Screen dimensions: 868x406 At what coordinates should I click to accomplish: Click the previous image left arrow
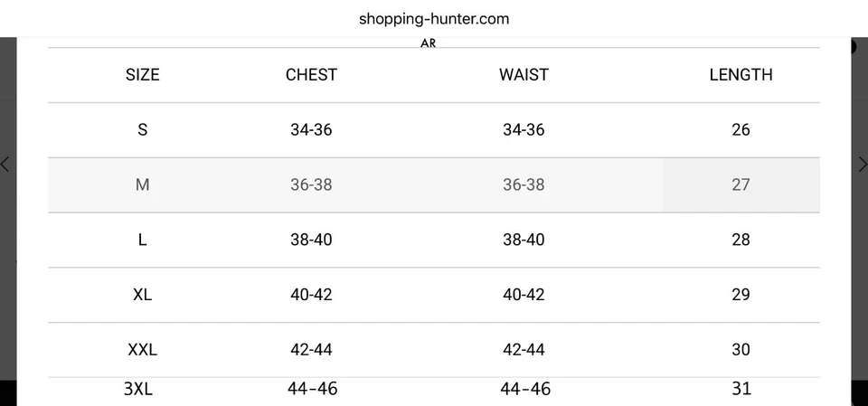5,164
